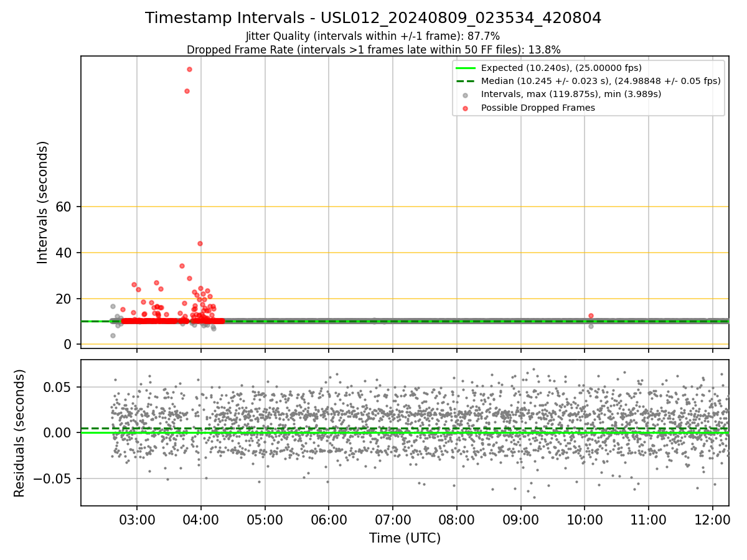Click legend entry 'Intervals, max (119.875s), min (3.989s)'
The image size is (747, 560).
(x=571, y=94)
